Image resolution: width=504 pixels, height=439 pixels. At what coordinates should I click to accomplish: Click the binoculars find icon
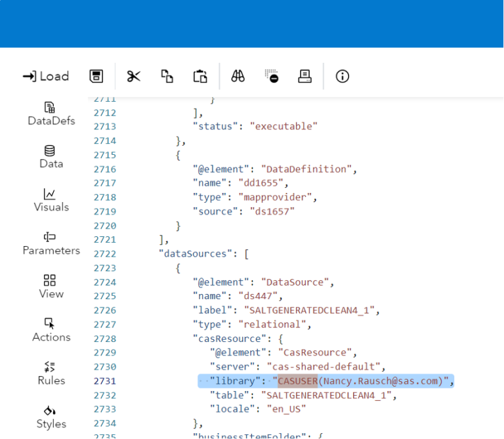(238, 76)
